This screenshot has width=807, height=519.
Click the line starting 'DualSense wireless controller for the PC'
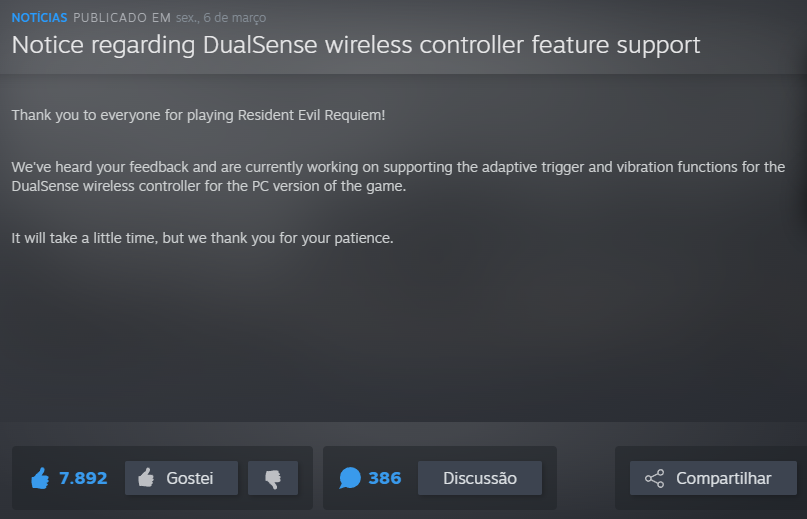(208, 187)
